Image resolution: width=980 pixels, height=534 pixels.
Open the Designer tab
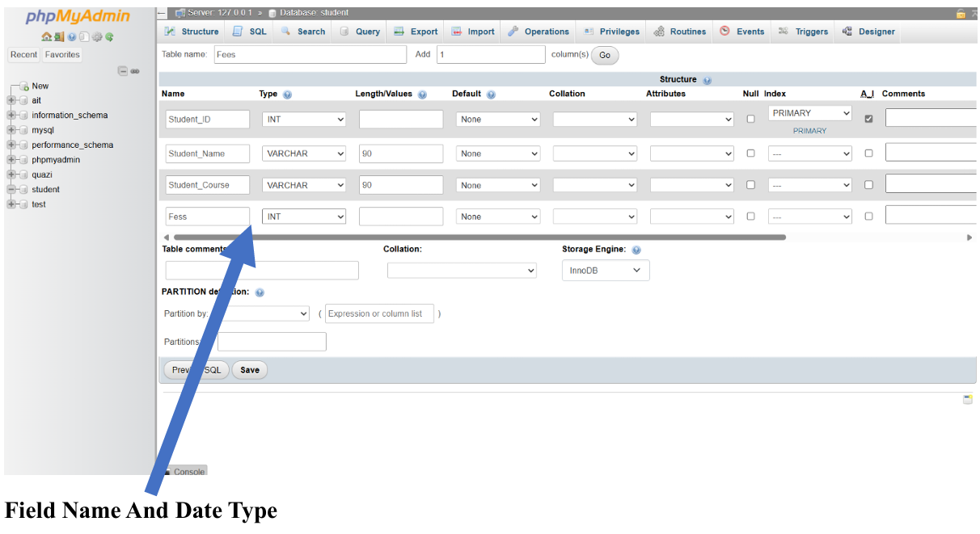[869, 32]
